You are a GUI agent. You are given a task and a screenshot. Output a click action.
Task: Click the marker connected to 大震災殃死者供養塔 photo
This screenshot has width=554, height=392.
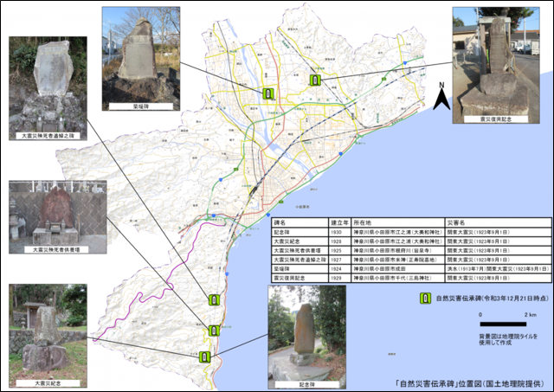214,331
